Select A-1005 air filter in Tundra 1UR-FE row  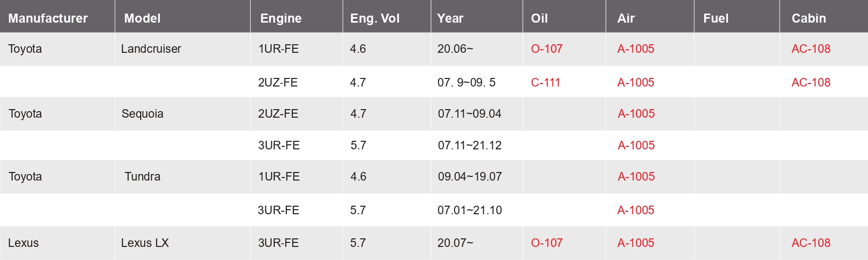636,177
